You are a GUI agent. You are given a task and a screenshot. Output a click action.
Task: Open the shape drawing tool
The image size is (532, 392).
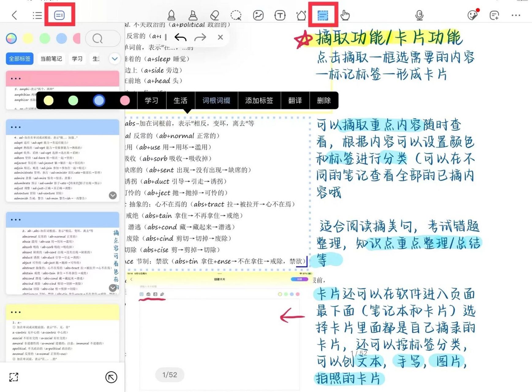pyautogui.click(x=301, y=15)
